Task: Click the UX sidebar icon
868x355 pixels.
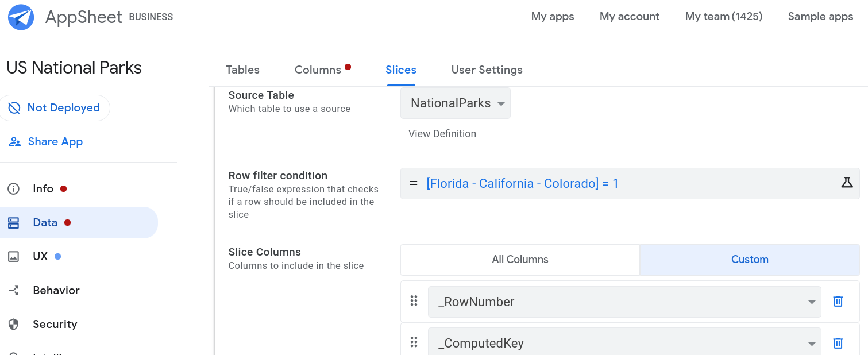Action: pyautogui.click(x=14, y=256)
